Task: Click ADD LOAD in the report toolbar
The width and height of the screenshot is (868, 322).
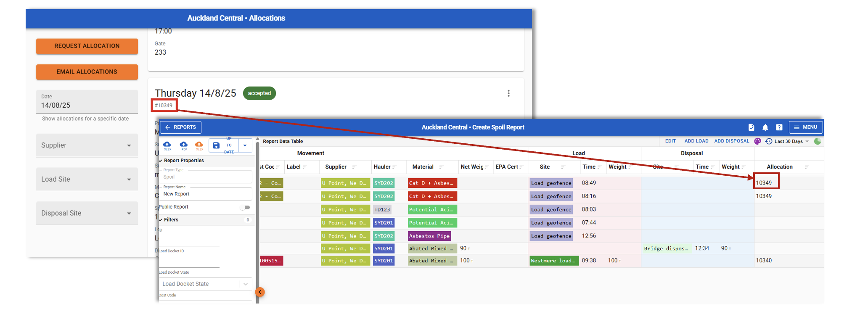Action: coord(696,141)
